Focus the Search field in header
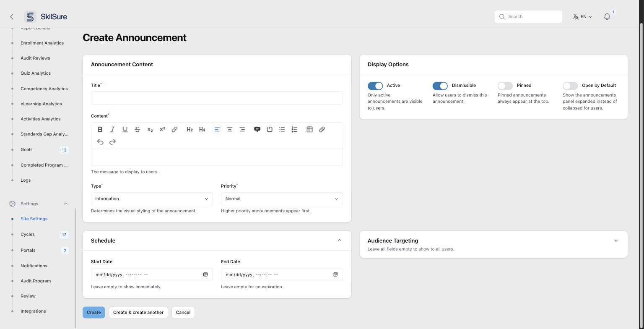The image size is (644, 329). click(528, 17)
